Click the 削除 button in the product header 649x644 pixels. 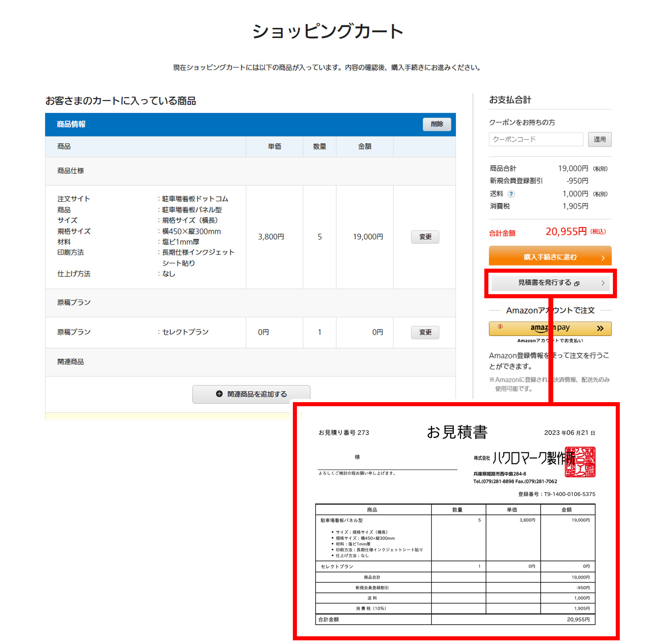(437, 124)
